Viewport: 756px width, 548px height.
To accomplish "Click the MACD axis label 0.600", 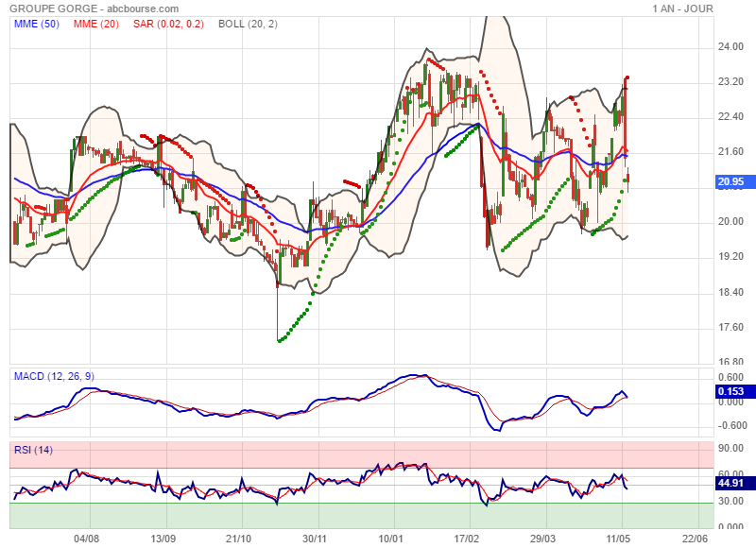I will point(730,377).
